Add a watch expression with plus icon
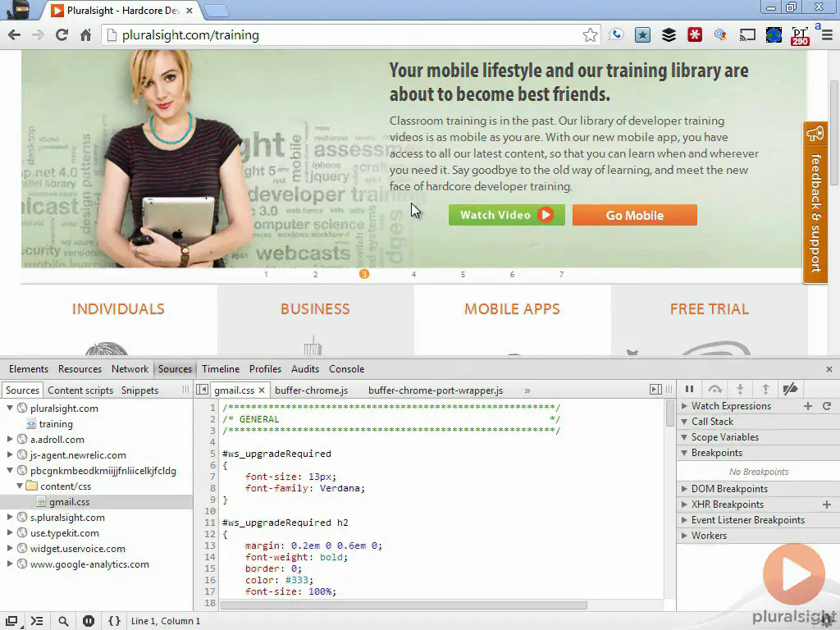840x630 pixels. click(808, 407)
